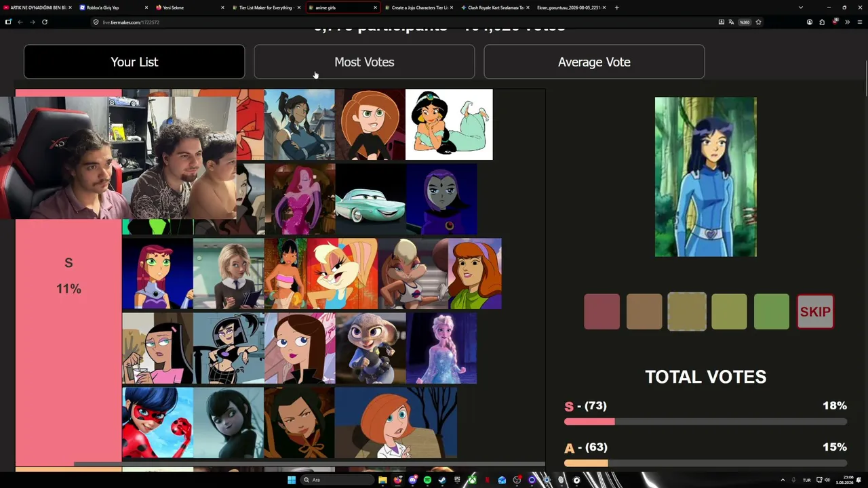Open the Windows Start menu

[x=292, y=480]
